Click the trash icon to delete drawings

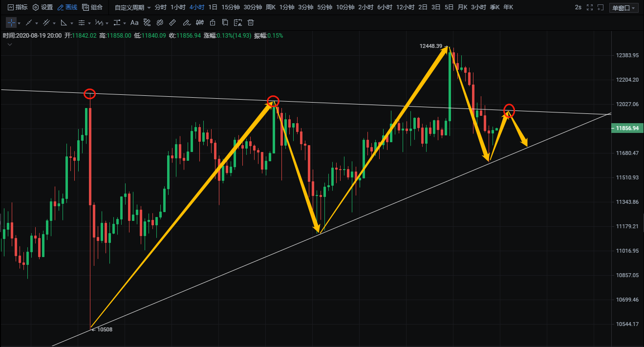251,22
